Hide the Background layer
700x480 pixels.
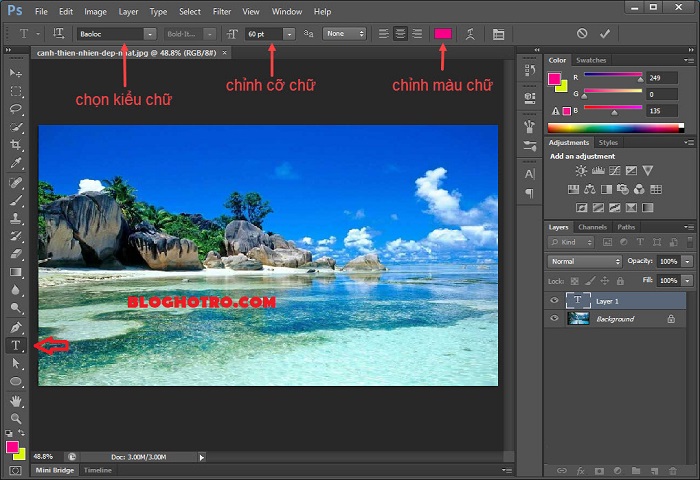(554, 318)
